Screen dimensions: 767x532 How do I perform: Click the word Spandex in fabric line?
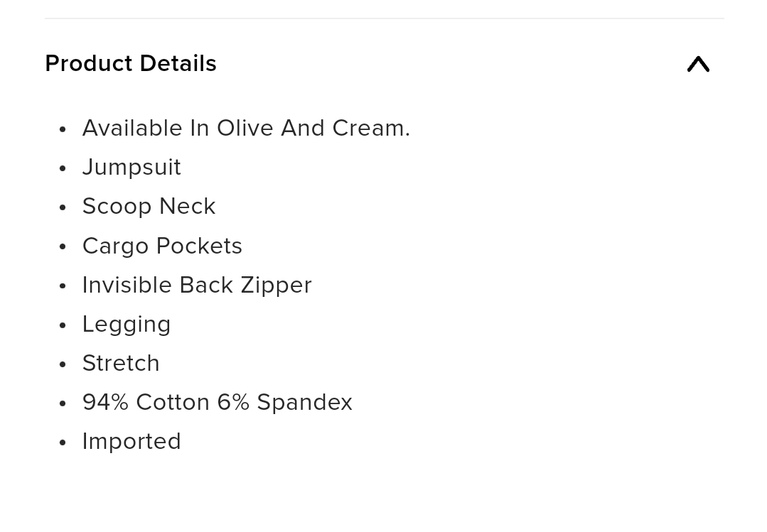coord(304,403)
